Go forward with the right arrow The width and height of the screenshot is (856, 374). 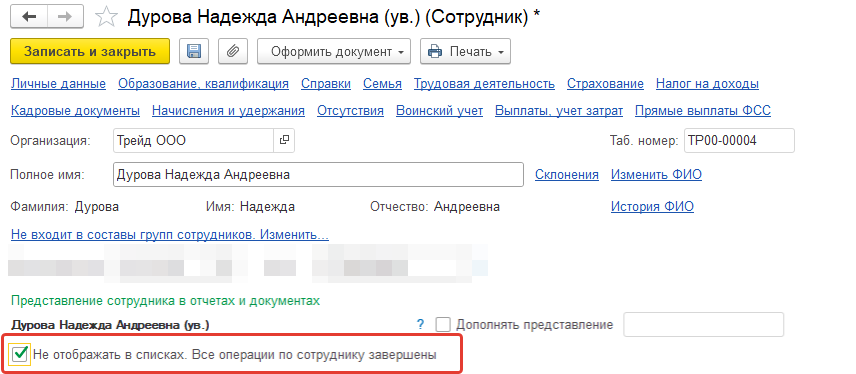click(x=65, y=17)
